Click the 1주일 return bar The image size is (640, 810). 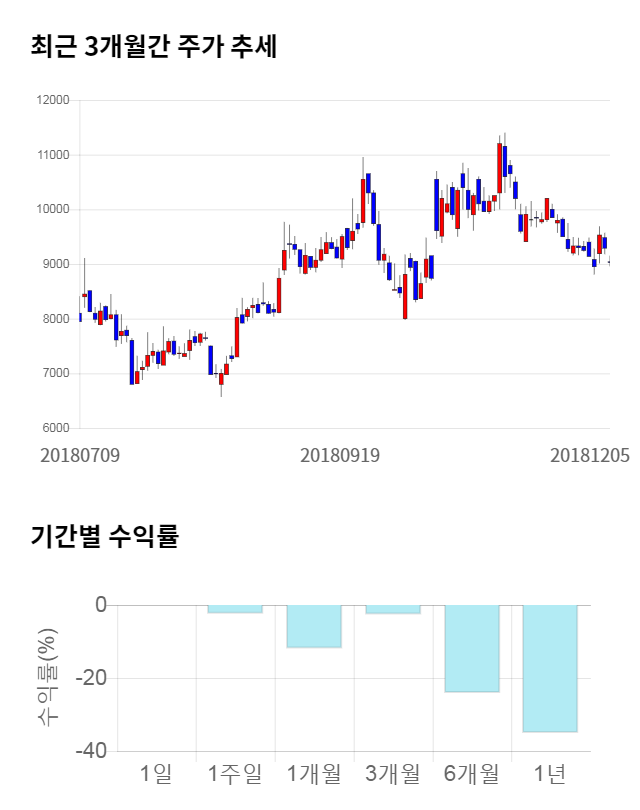point(235,609)
